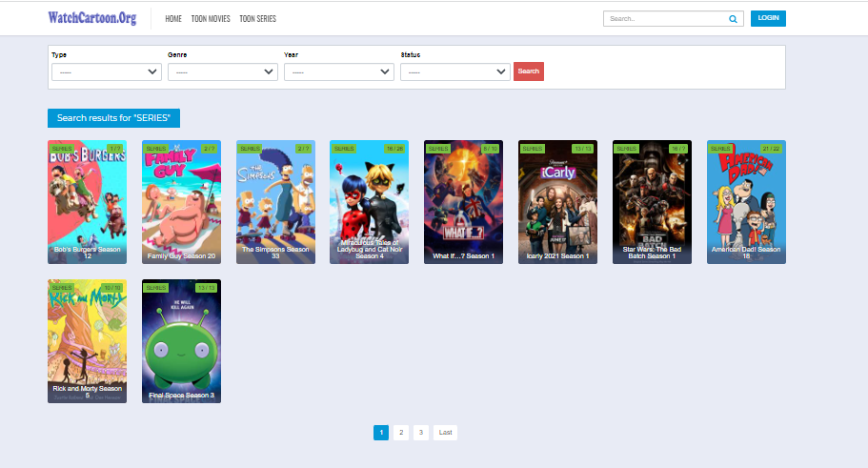Go to results page 3
This screenshot has height=468, width=868.
[x=421, y=433]
